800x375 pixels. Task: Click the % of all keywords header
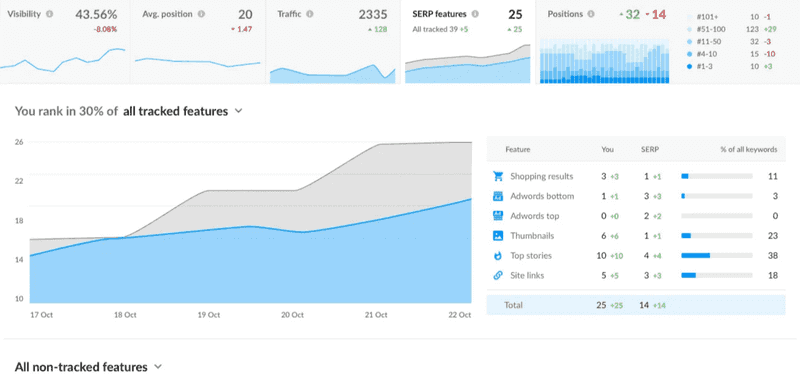(748, 150)
